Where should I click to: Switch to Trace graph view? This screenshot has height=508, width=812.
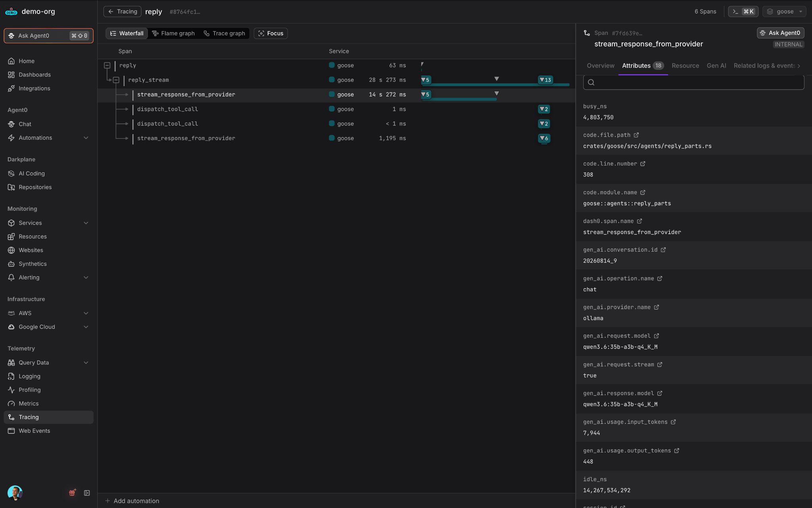[x=224, y=33]
